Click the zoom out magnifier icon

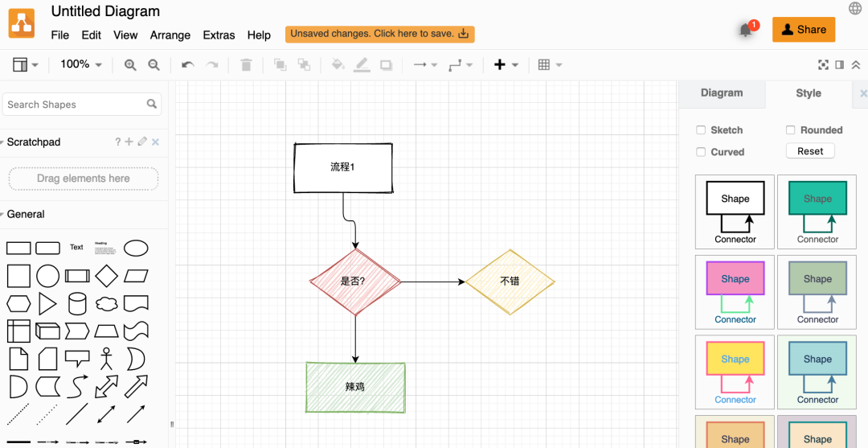pyautogui.click(x=154, y=65)
